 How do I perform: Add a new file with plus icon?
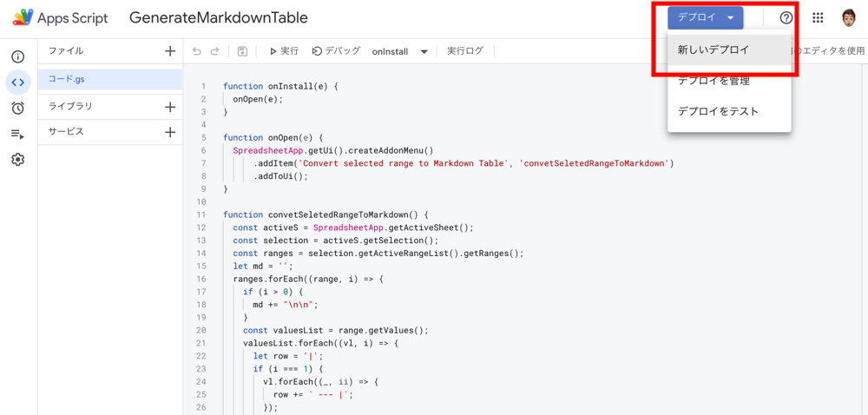[x=170, y=51]
